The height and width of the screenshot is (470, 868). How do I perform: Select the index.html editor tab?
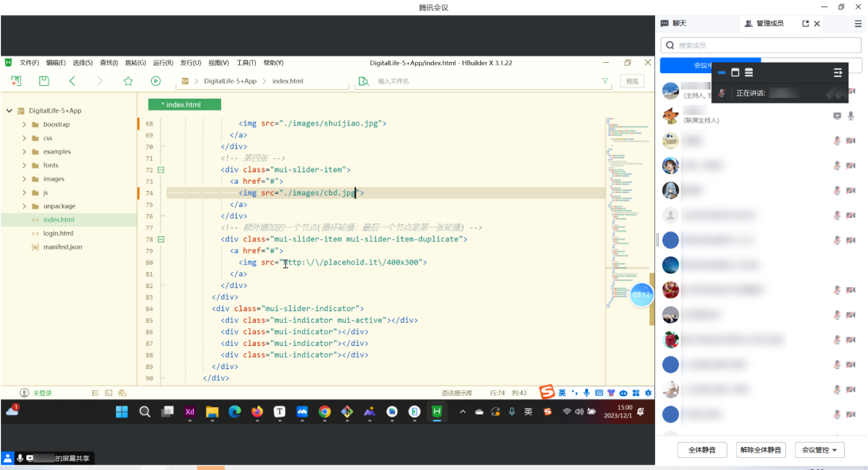click(x=184, y=105)
